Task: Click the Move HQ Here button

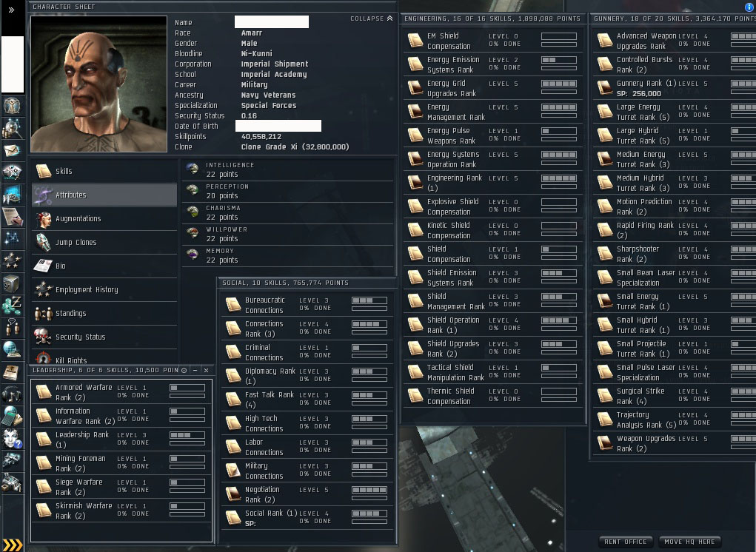Action: point(689,542)
